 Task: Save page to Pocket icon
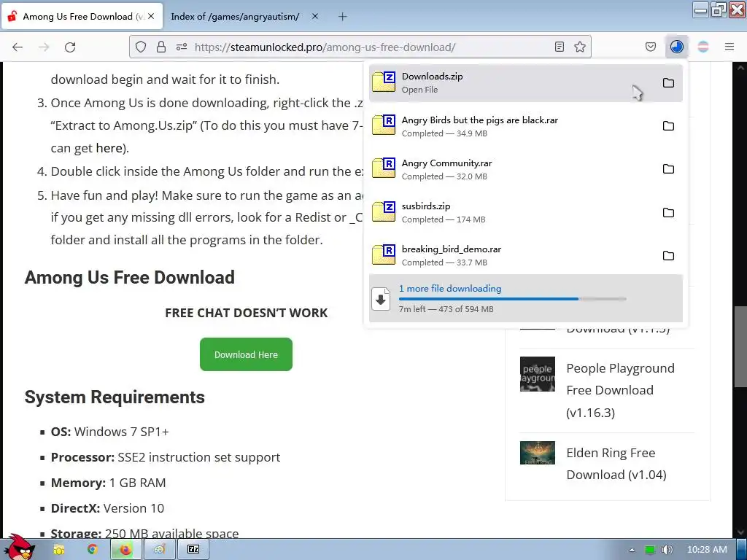[x=650, y=47]
